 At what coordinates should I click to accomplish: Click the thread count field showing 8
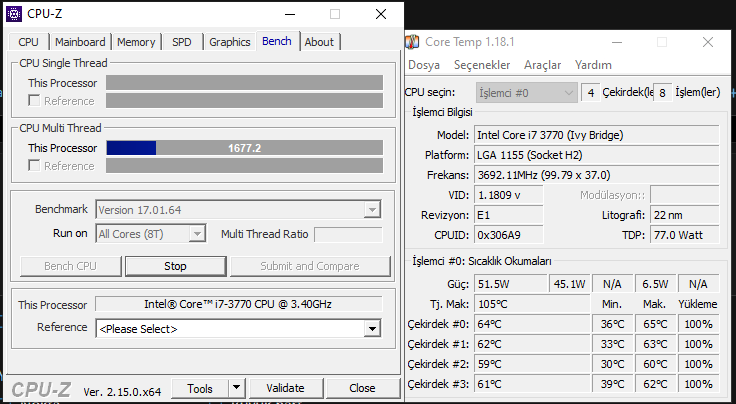(x=662, y=92)
